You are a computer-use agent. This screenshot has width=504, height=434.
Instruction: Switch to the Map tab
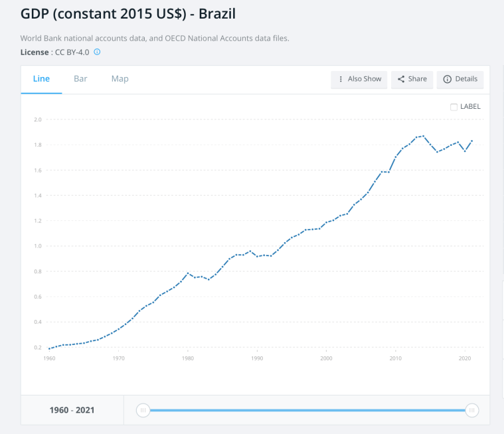coord(120,79)
